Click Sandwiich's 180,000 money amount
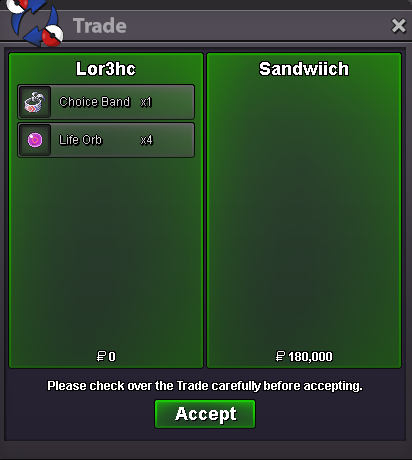Viewport: 412px width, 460px height. [x=310, y=357]
